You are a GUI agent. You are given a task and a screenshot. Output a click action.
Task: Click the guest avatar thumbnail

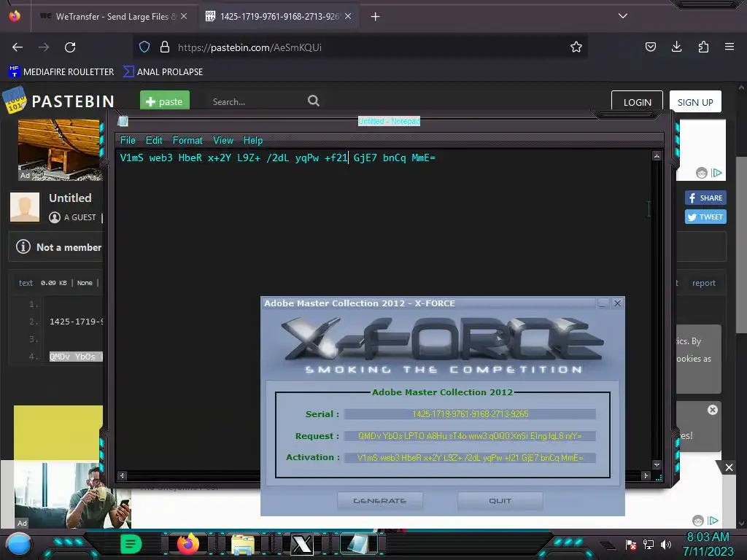click(25, 207)
